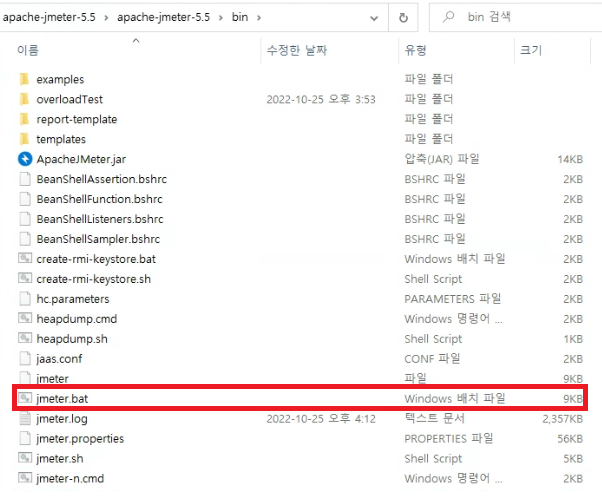
Task: Select the jmeter.properties file name
Action: [x=80, y=439]
